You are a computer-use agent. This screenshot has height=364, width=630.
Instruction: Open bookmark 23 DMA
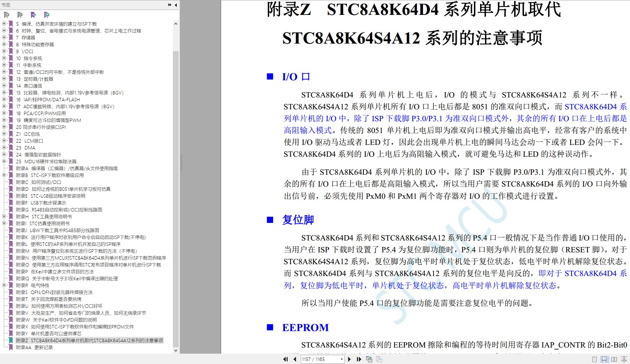[x=26, y=148]
